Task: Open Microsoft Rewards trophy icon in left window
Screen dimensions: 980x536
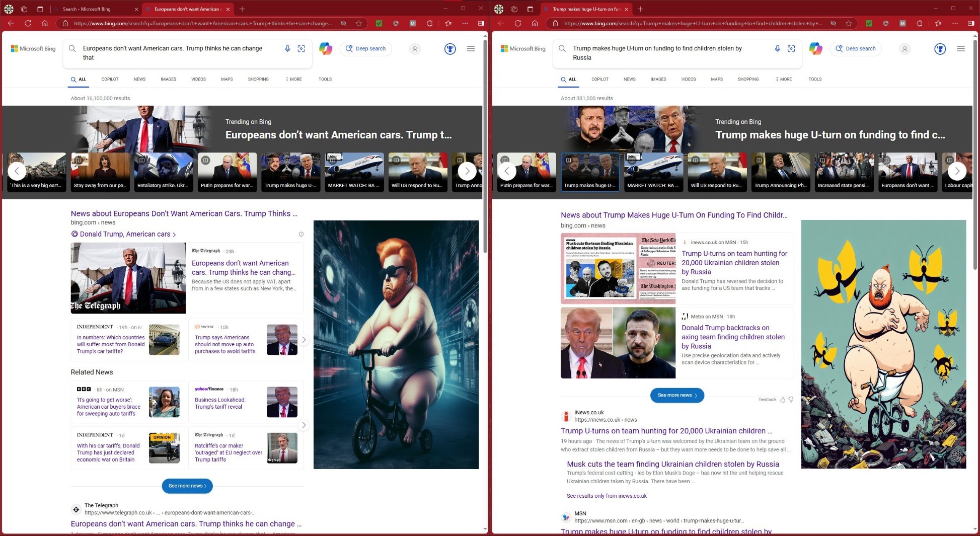Action: tap(450, 49)
